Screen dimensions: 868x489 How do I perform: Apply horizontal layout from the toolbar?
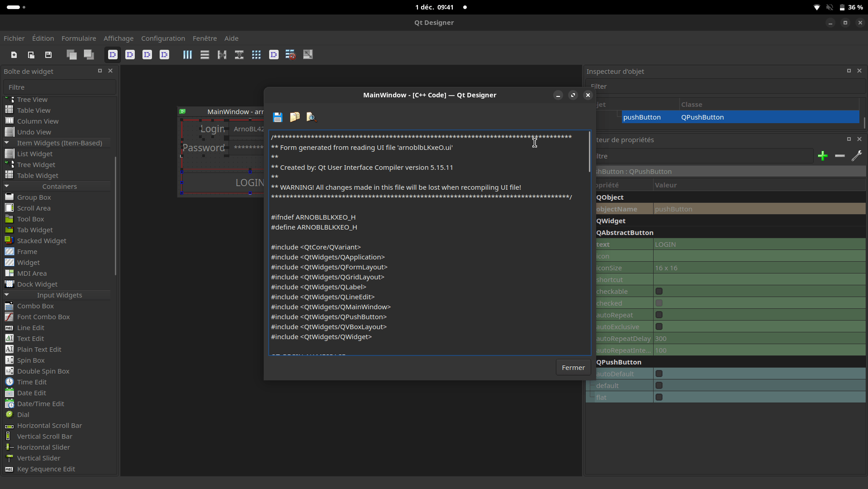click(x=188, y=55)
